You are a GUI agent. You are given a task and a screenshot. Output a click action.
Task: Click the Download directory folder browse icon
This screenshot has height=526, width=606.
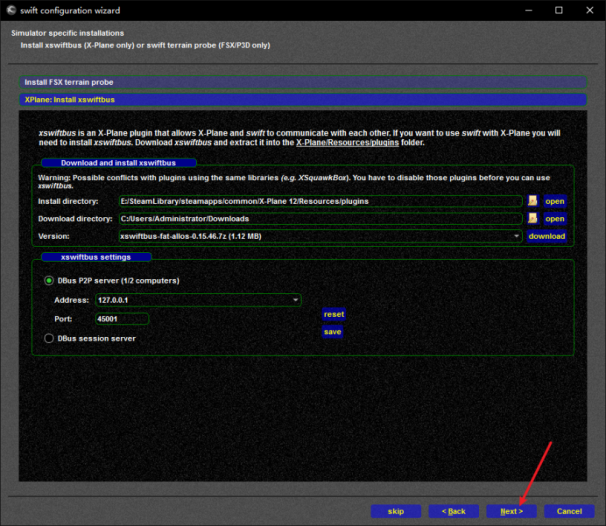(x=533, y=219)
